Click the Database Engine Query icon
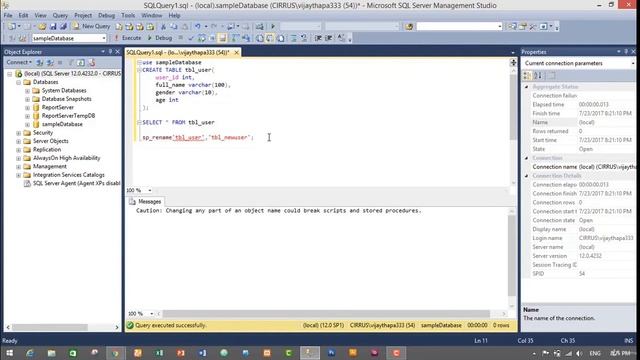Screen dimensions: 640x360 click(119, 26)
